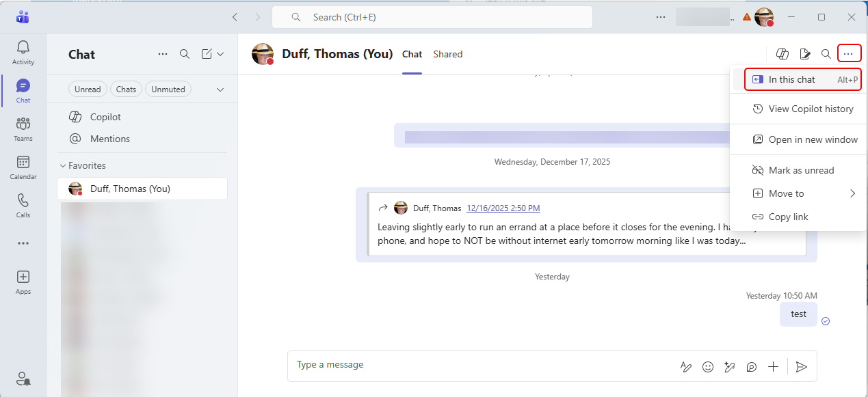Screen dimensions: 868x397
Task: Select Copilot in the chat list
Action: click(105, 117)
